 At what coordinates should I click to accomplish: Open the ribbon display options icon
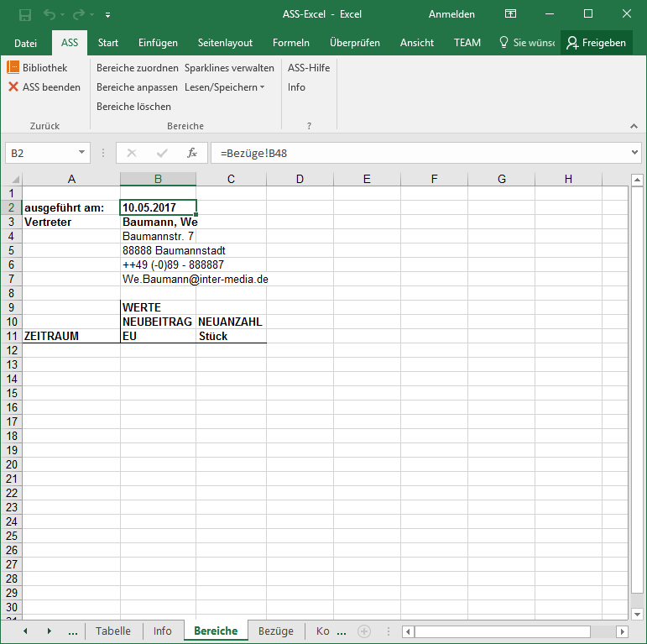[510, 14]
